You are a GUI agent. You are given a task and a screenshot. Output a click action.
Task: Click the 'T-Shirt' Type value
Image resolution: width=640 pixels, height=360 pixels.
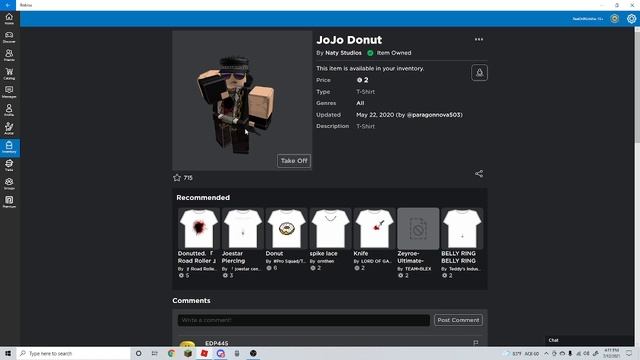pos(365,92)
